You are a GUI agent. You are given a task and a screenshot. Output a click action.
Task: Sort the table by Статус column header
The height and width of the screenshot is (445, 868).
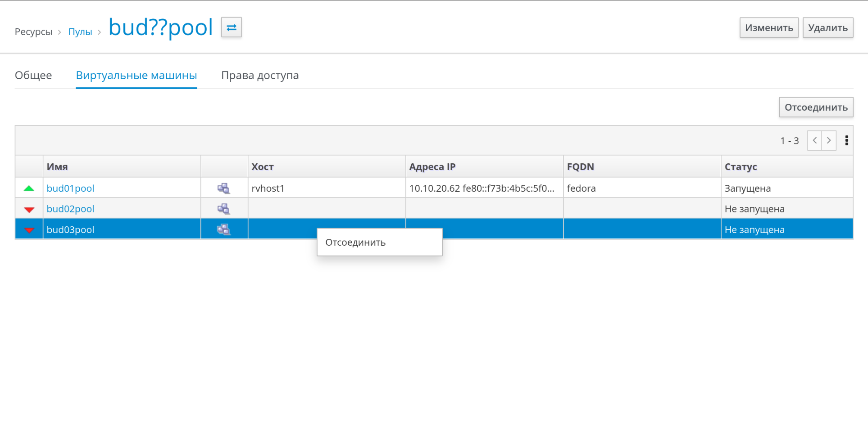click(741, 167)
